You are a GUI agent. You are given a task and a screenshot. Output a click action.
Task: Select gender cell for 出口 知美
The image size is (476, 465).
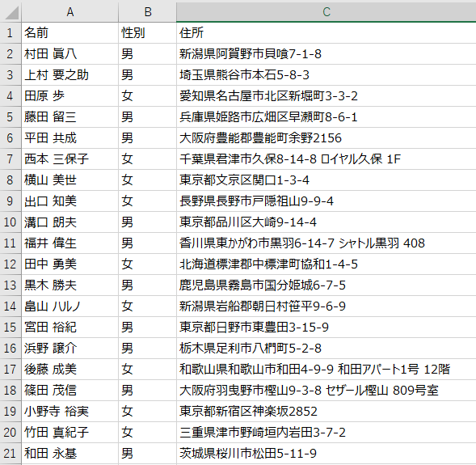tap(148, 201)
